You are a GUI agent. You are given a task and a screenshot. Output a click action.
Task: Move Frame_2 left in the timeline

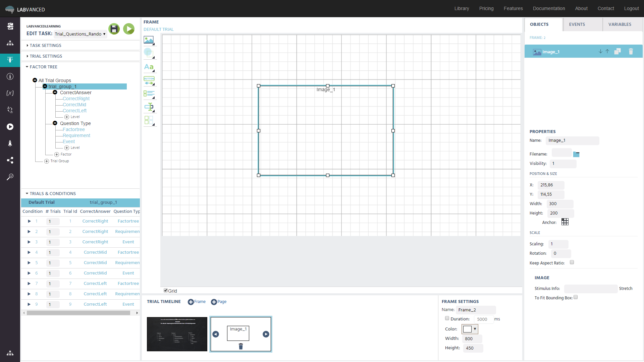pyautogui.click(x=216, y=334)
